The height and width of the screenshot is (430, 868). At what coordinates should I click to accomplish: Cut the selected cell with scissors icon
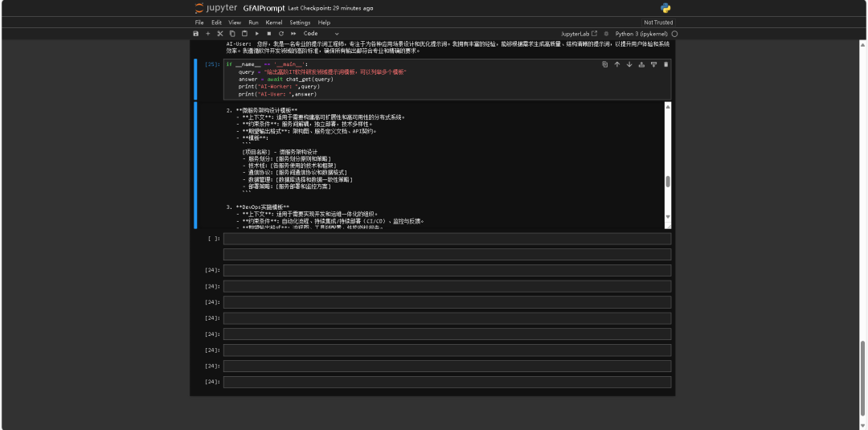pos(219,34)
